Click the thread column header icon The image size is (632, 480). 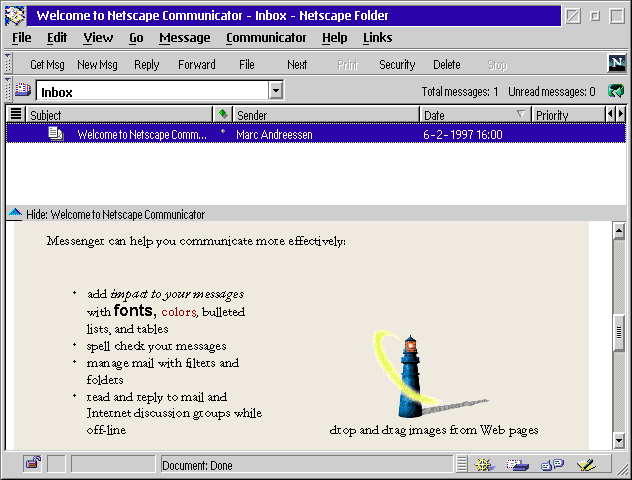click(16, 114)
